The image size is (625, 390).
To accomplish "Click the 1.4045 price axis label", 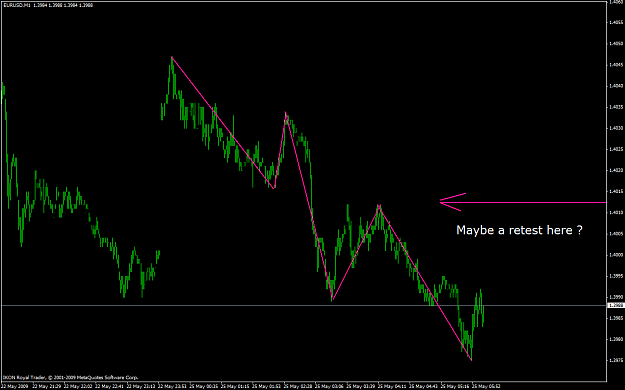I will pyautogui.click(x=616, y=65).
